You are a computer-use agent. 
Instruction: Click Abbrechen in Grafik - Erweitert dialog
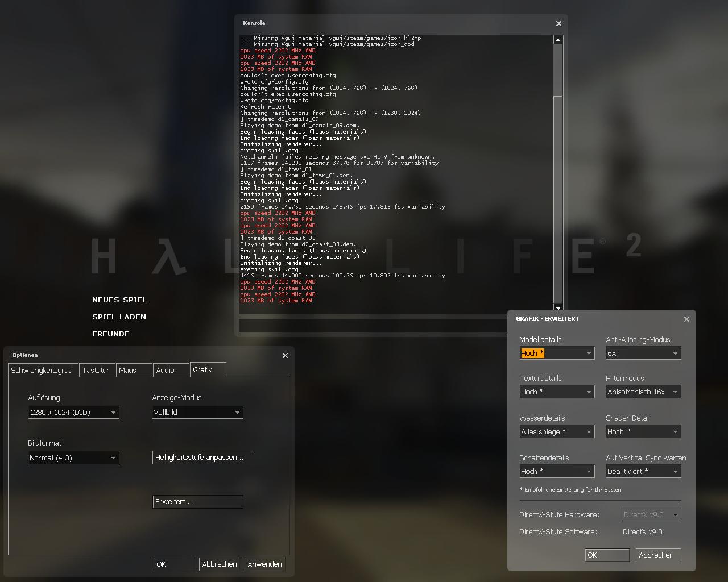point(658,555)
